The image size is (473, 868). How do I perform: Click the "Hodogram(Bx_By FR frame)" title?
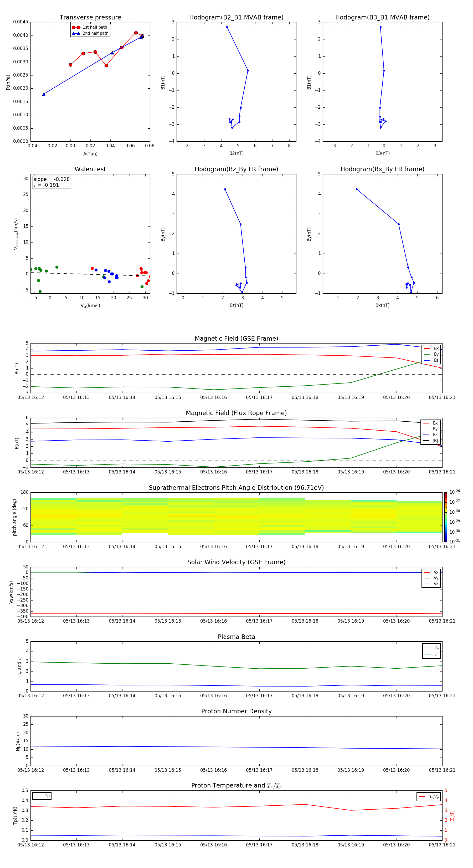pos(382,169)
